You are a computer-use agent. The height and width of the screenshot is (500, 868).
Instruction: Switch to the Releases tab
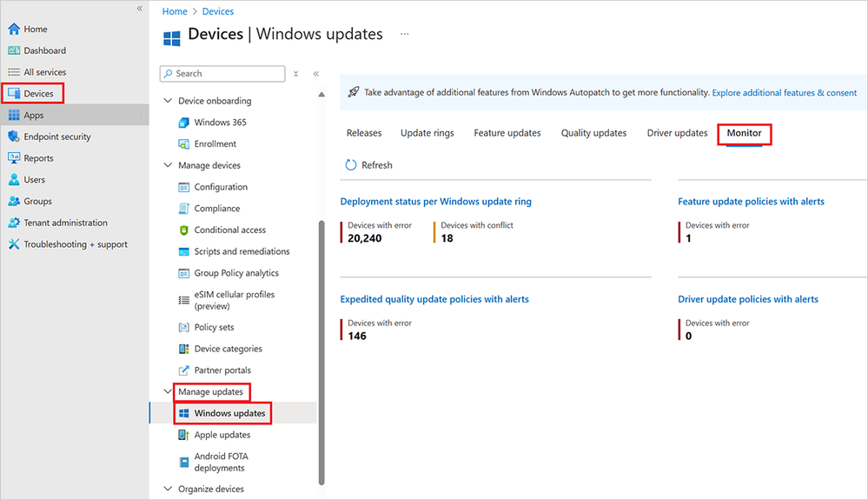coord(364,133)
